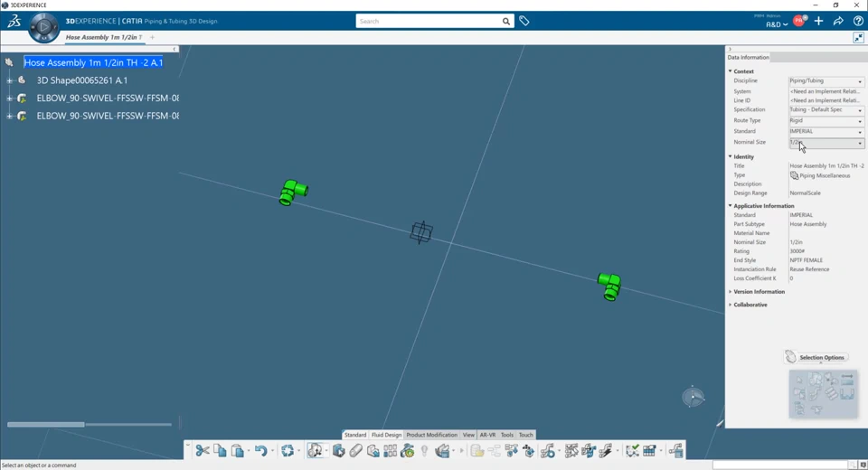Click the pipe elbow routing icon
Image resolution: width=868 pixels, height=470 pixels.
pyautogui.click(x=548, y=451)
